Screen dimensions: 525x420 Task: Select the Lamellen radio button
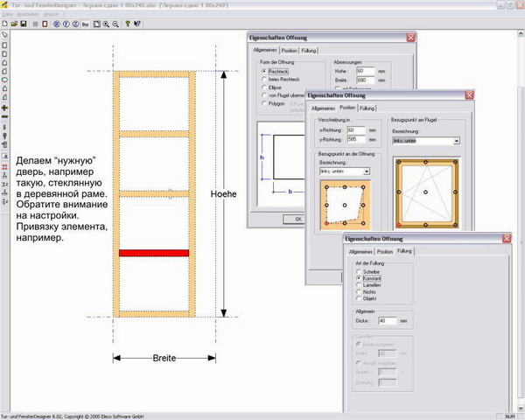pyautogui.click(x=357, y=283)
